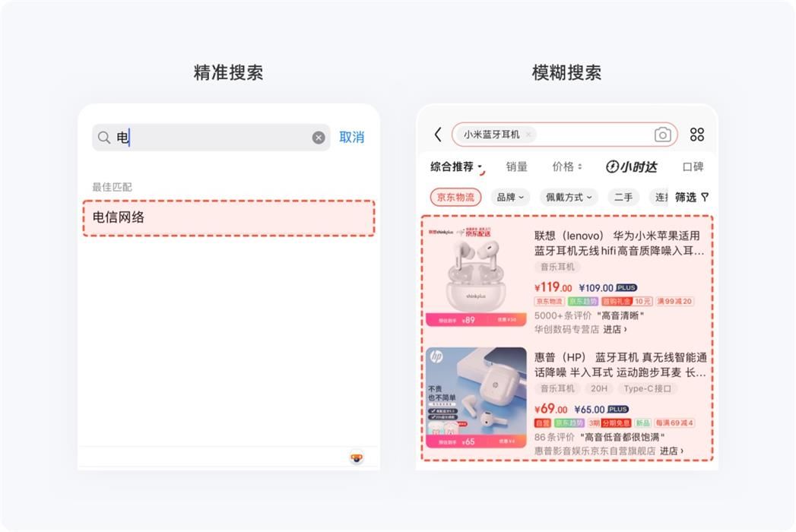Tap the small avatar icon at bottom of left panel

pyautogui.click(x=357, y=458)
